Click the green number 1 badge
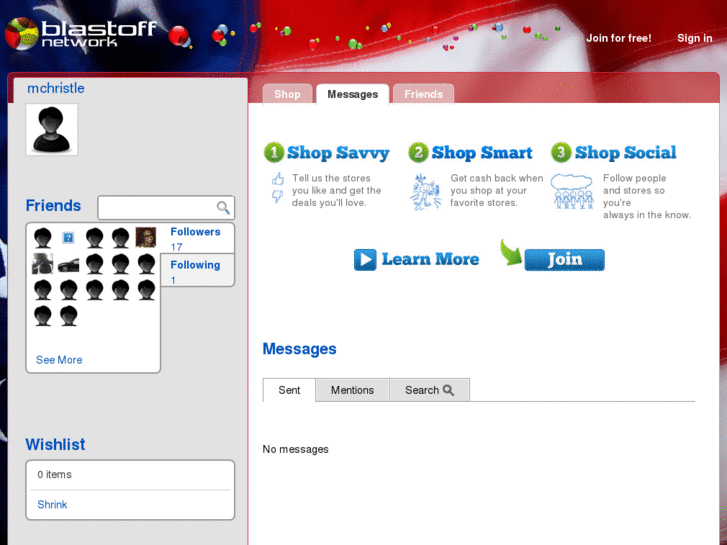Screen dimensions: 727x545 pos(274,153)
